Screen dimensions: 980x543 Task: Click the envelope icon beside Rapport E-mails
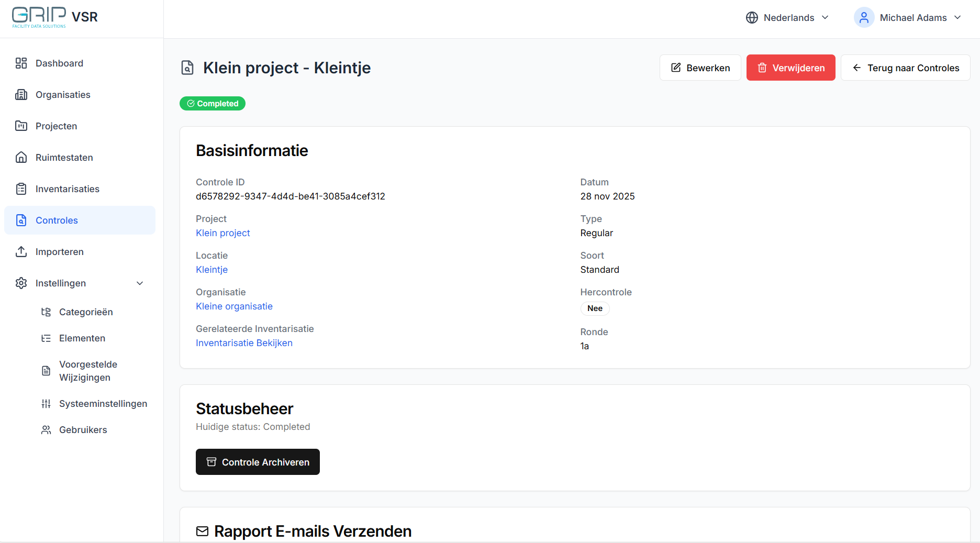tap(202, 531)
